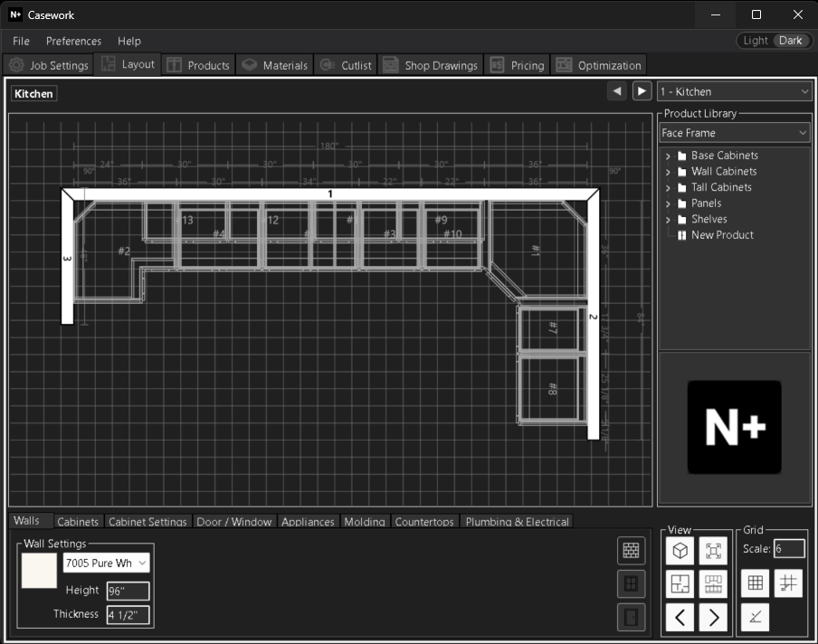
Task: Switch to the Appliances tab
Action: coord(308,522)
